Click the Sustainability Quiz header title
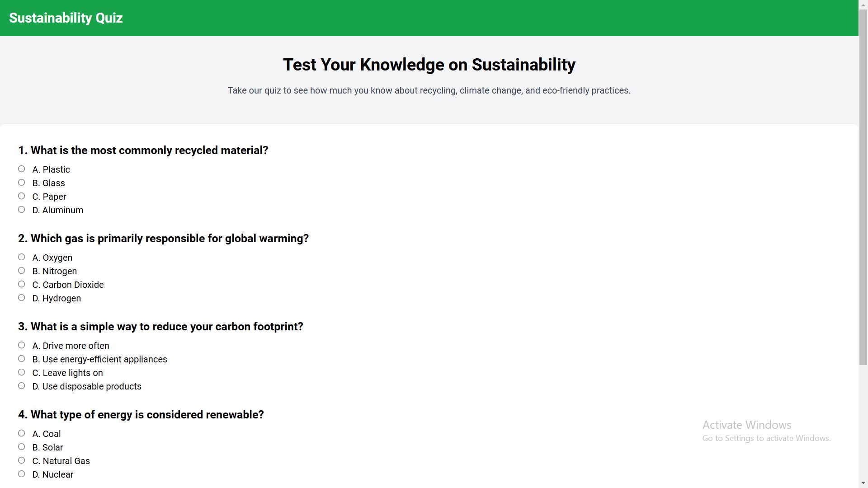The width and height of the screenshot is (868, 488). 66,18
